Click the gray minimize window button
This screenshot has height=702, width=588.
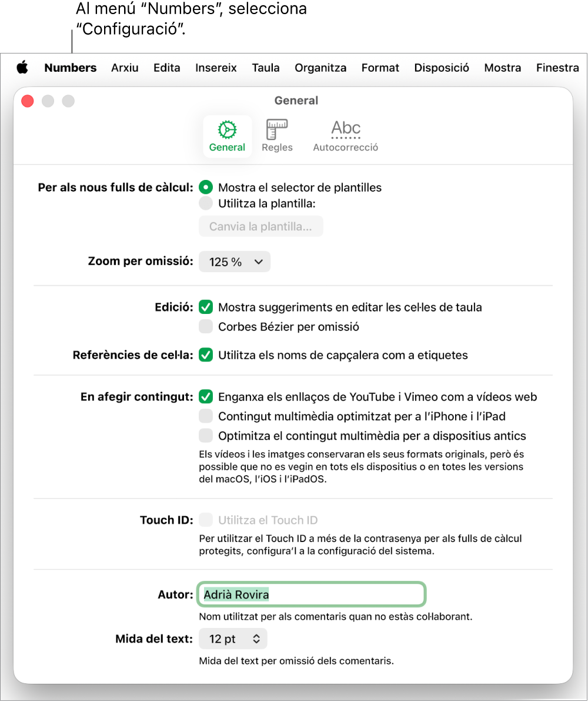pyautogui.click(x=48, y=101)
